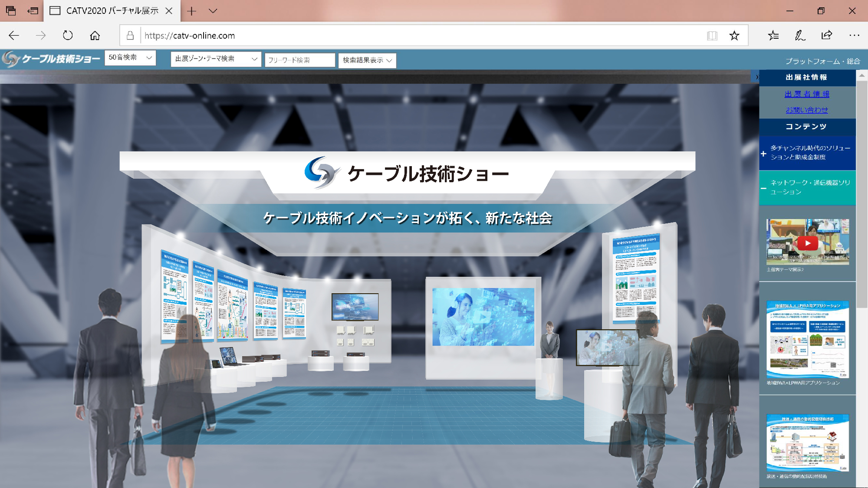Close the CATV2020 tab
The image size is (868, 488).
(169, 11)
